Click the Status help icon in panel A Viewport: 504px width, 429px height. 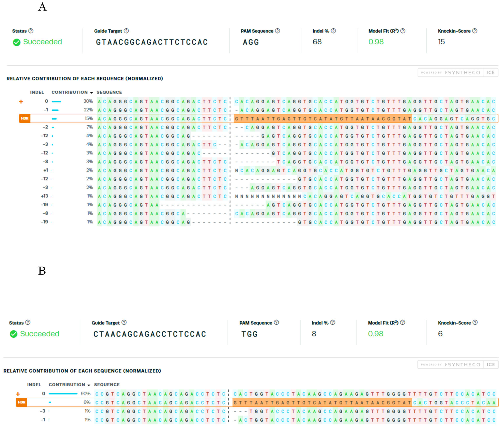tap(31, 31)
